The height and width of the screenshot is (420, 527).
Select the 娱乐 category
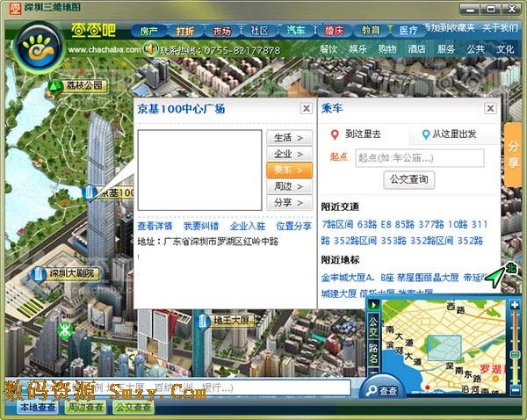point(358,49)
